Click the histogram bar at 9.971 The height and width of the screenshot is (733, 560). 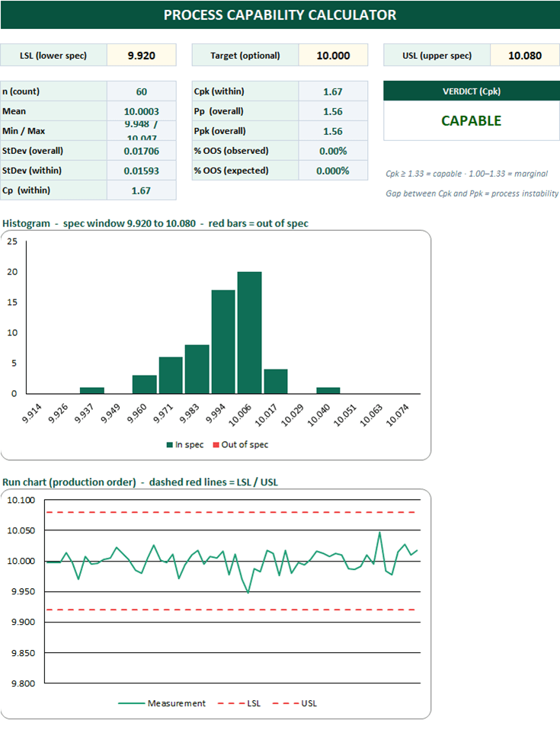coord(171,376)
